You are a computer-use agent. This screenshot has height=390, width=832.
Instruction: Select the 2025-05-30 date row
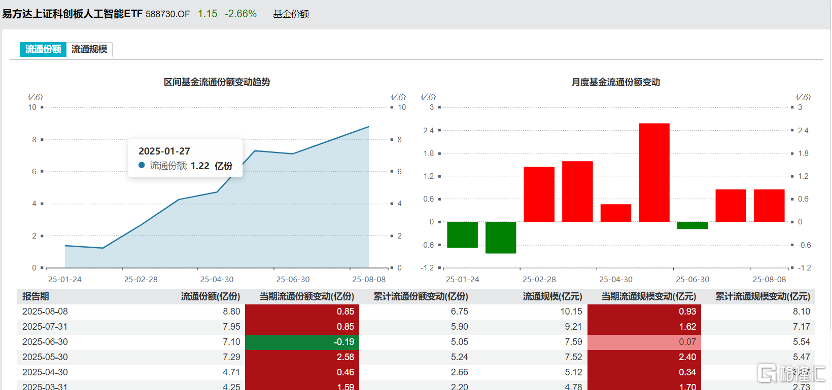(x=416, y=357)
